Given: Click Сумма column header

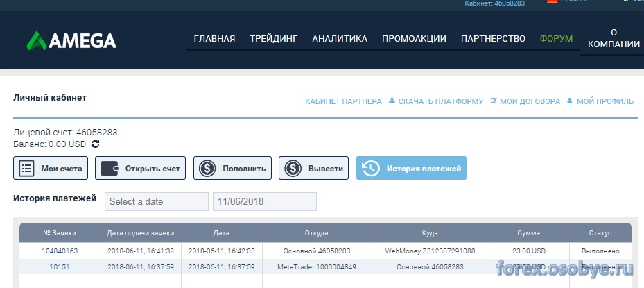Looking at the screenshot, I should pos(529,233).
